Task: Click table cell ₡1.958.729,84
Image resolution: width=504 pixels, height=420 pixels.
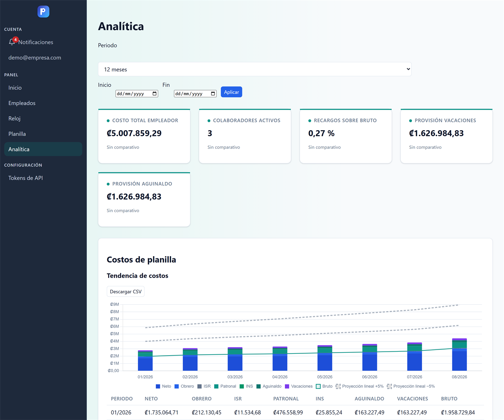Action: tap(458, 413)
